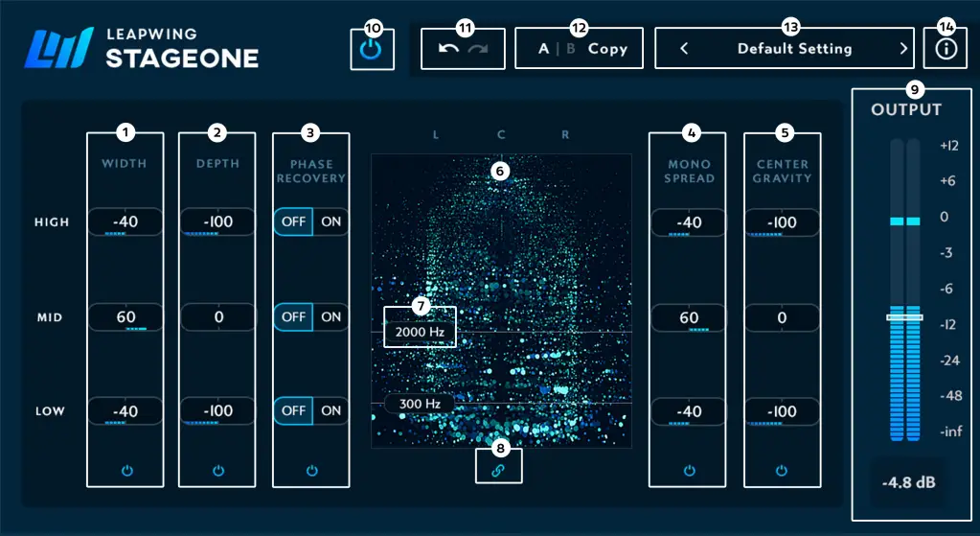The image size is (980, 536).
Task: Click the output gain slider handle
Action: (904, 316)
